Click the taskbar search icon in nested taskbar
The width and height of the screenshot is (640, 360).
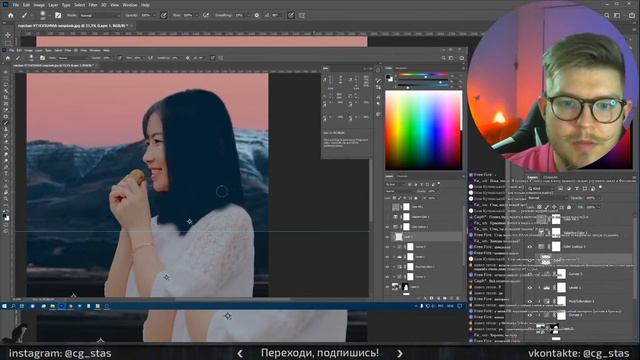tap(13, 306)
